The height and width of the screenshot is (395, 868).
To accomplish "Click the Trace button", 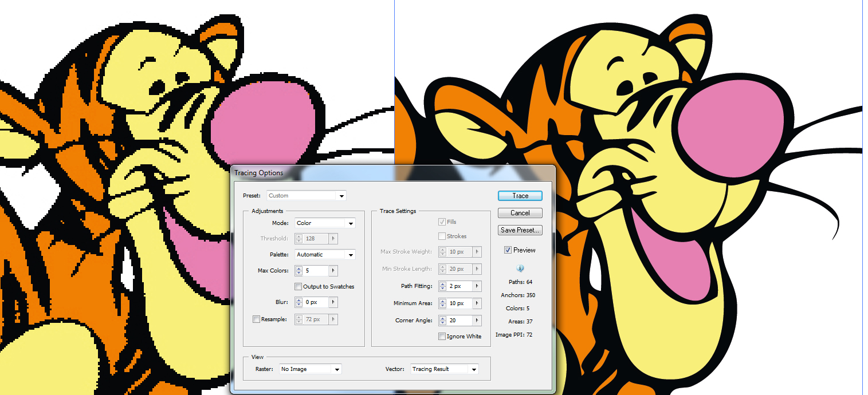I will (x=520, y=196).
